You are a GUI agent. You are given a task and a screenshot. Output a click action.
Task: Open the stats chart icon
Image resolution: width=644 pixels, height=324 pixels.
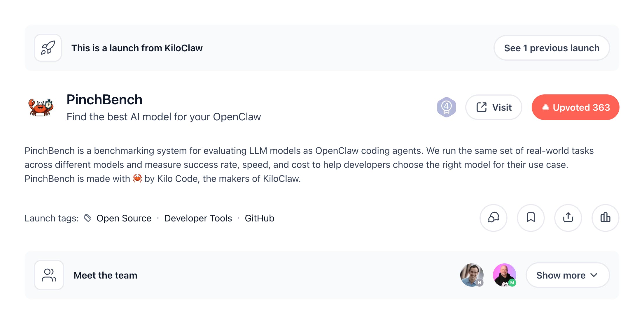[x=605, y=218]
